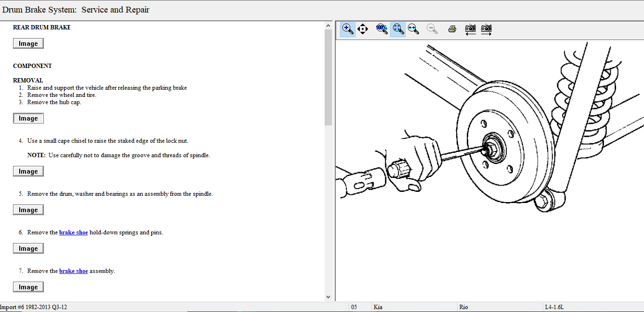Click scrollbar down arrow in text pane
644x312 pixels.
coord(329,297)
